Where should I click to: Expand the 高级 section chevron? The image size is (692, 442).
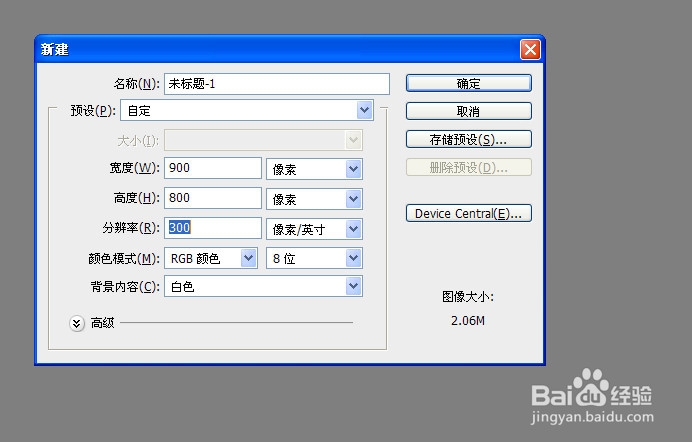pyautogui.click(x=77, y=323)
